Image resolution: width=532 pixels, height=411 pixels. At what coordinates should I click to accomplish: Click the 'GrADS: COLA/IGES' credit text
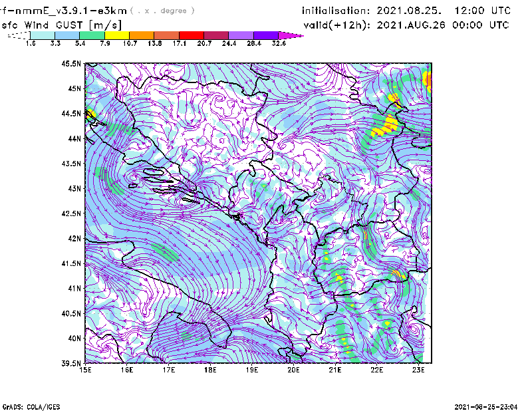[x=31, y=407]
